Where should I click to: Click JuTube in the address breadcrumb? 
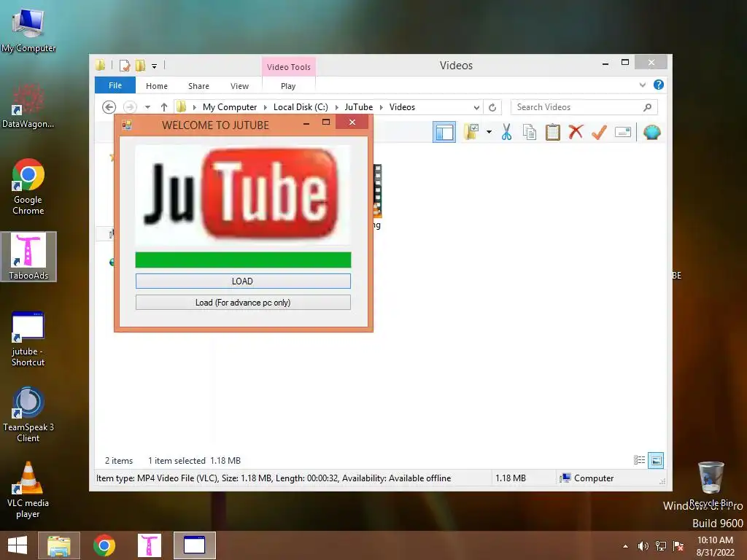(359, 107)
